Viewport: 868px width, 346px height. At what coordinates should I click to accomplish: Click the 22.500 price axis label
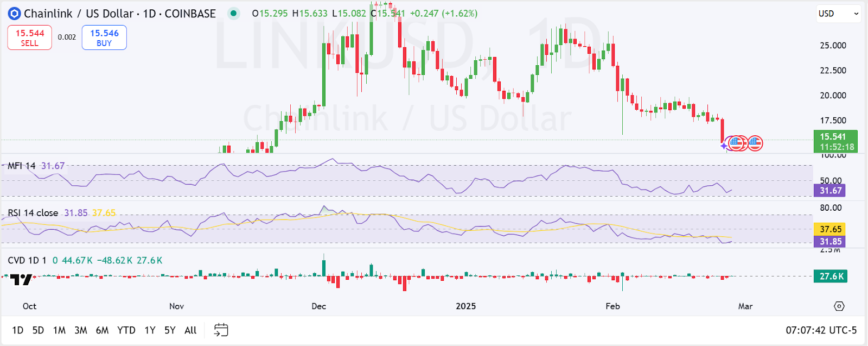(x=833, y=71)
